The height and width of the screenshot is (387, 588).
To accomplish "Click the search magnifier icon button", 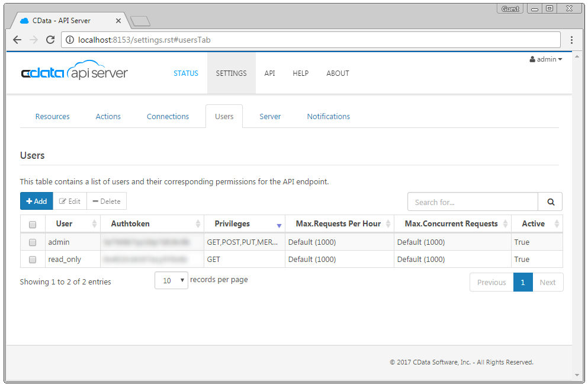I will 551,202.
